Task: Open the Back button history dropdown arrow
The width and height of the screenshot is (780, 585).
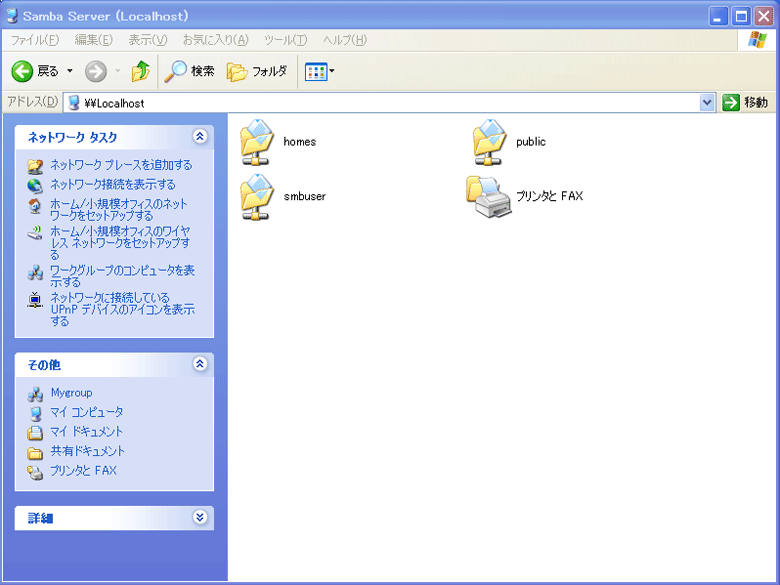Action: (70, 71)
